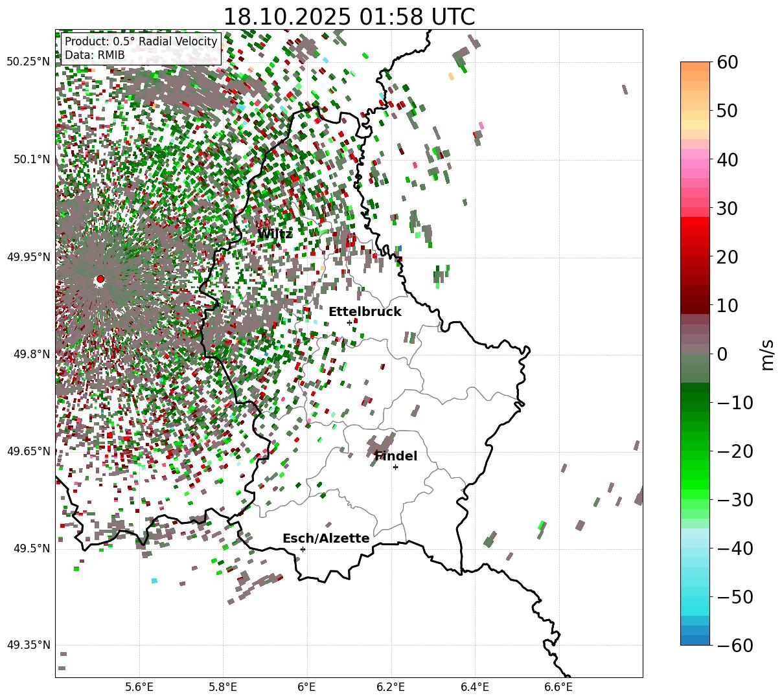This screenshot has width=782, height=700.
Task: Pick the blue color at the colorbar bottom
Action: (x=695, y=640)
